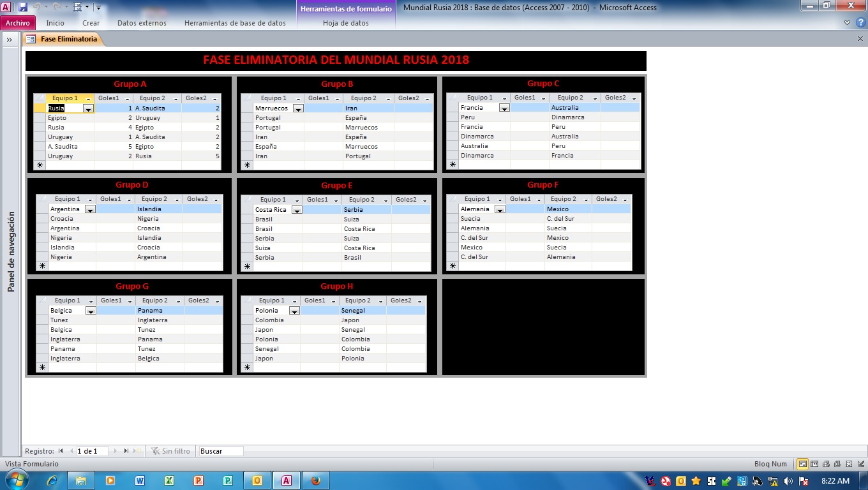
Task: Go to last record navigation button
Action: click(126, 451)
